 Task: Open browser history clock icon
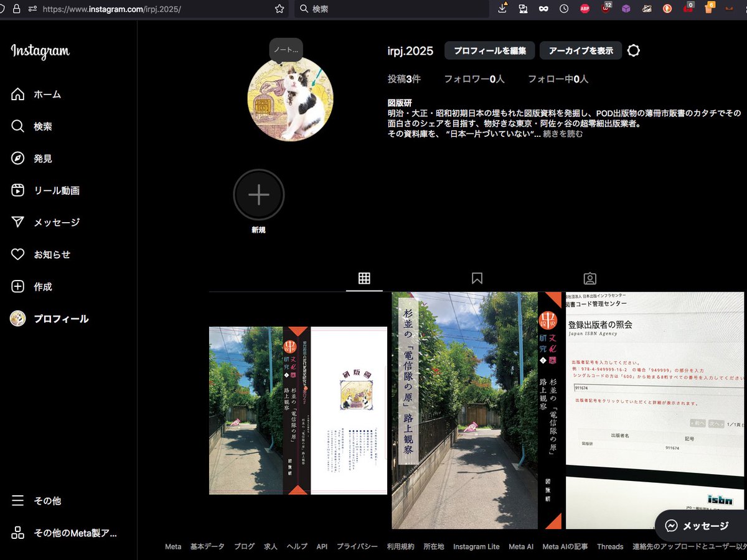(x=564, y=9)
